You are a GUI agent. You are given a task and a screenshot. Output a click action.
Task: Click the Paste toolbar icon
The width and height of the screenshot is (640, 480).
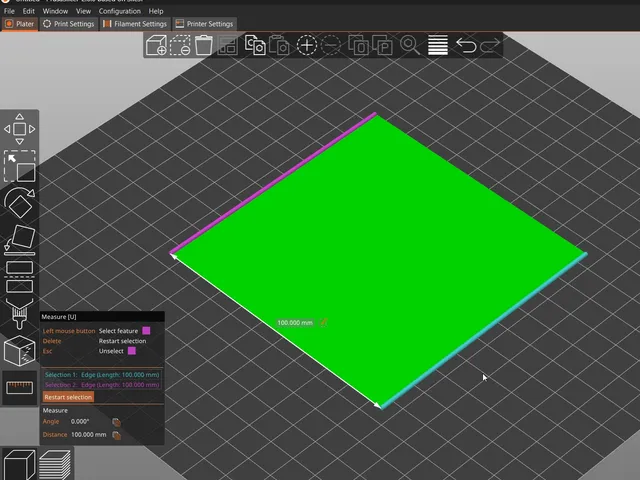click(279, 45)
